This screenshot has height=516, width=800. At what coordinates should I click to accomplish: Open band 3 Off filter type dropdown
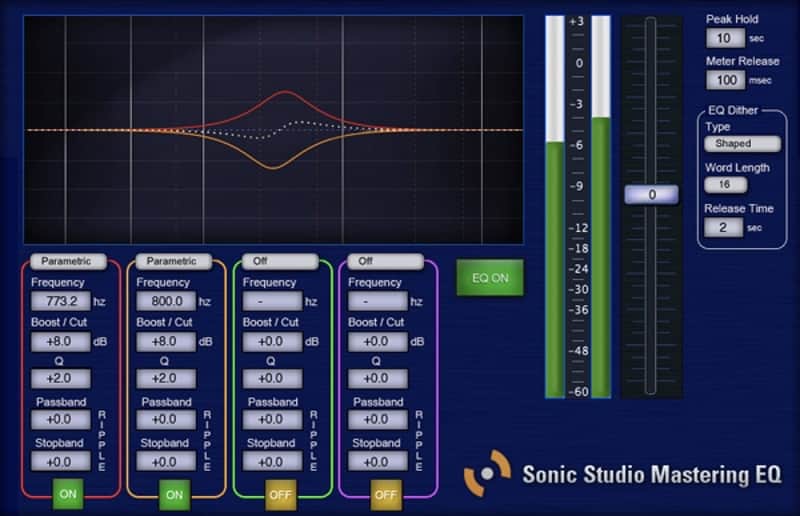[280, 261]
